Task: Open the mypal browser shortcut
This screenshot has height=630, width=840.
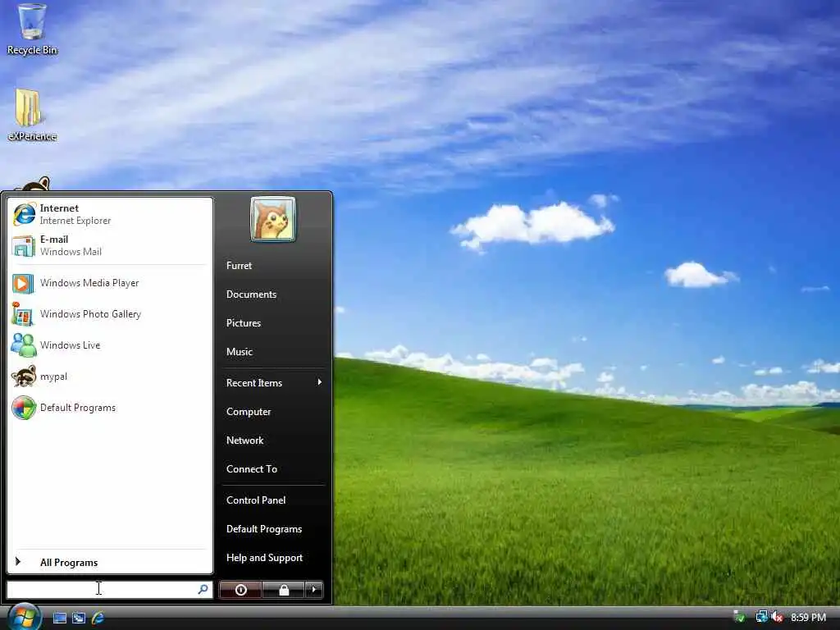Action: (x=110, y=376)
